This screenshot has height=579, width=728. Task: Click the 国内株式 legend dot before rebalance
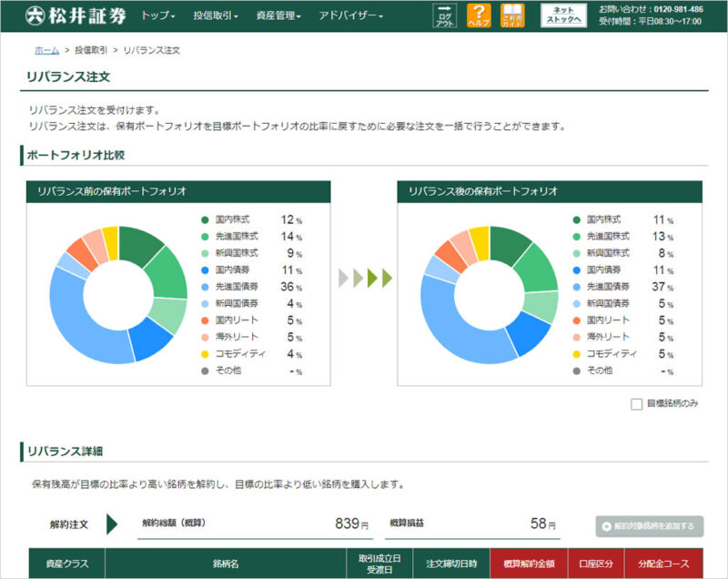pos(206,220)
